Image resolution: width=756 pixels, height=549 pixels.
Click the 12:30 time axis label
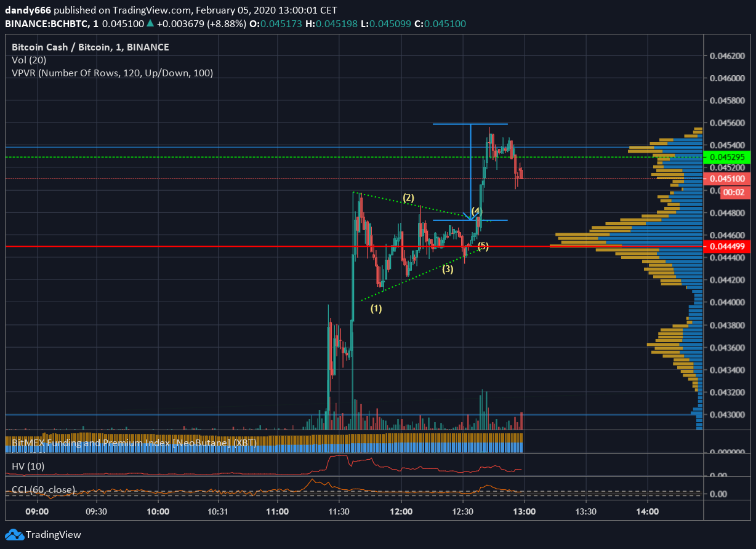462,511
